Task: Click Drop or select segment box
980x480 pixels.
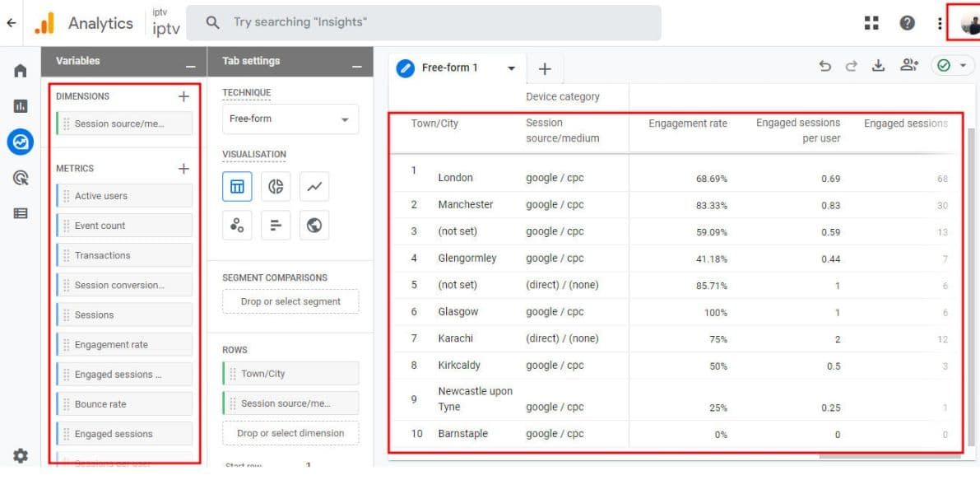Action: pos(290,301)
